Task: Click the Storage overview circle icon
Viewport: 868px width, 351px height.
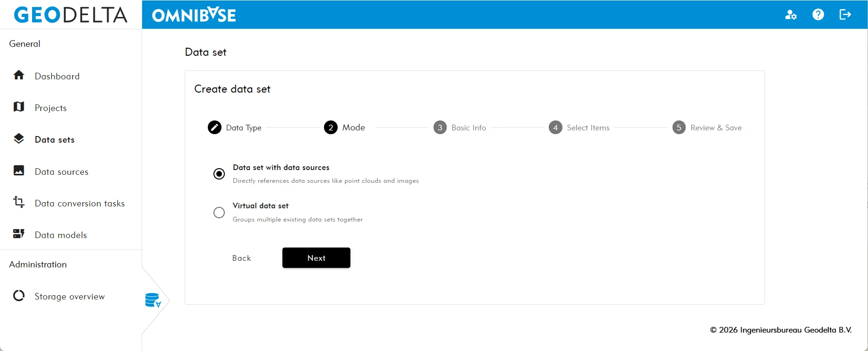Action: pyautogui.click(x=19, y=296)
